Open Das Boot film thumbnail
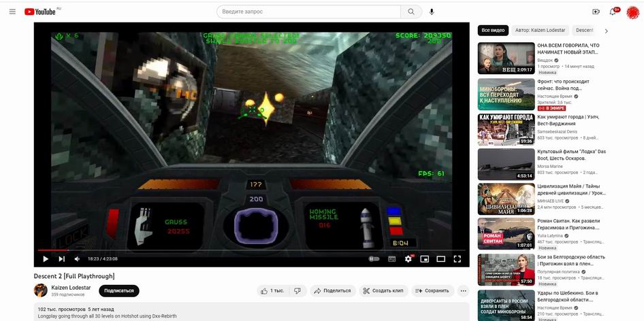 506,165
